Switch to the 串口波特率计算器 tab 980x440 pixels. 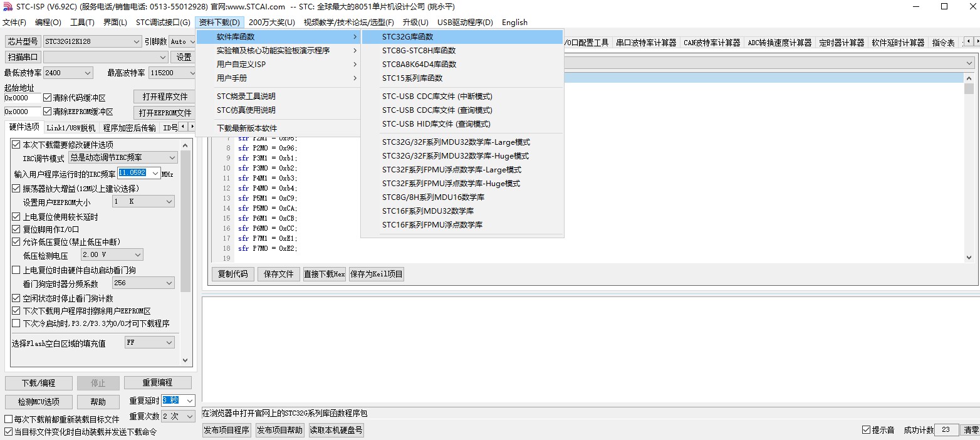[645, 43]
